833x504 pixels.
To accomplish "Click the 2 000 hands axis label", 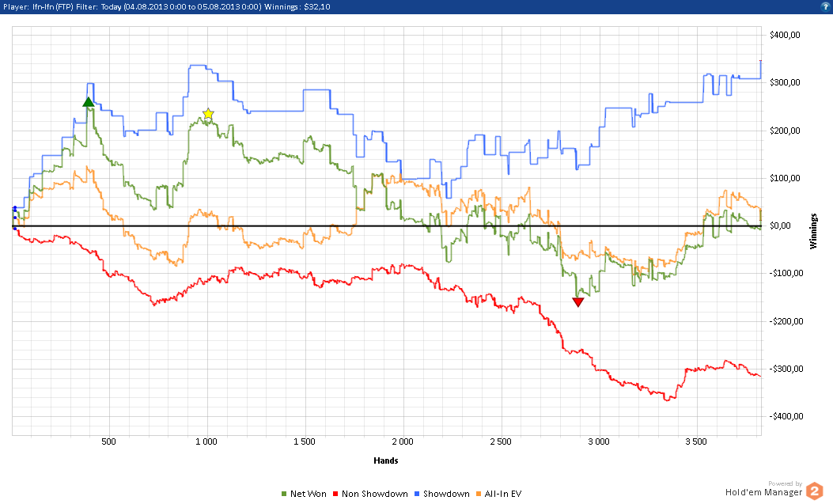I will 403,441.
